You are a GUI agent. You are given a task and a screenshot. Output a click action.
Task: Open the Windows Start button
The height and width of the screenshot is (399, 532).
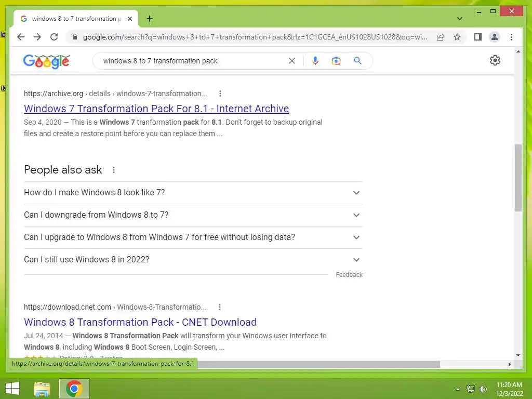[12, 389]
